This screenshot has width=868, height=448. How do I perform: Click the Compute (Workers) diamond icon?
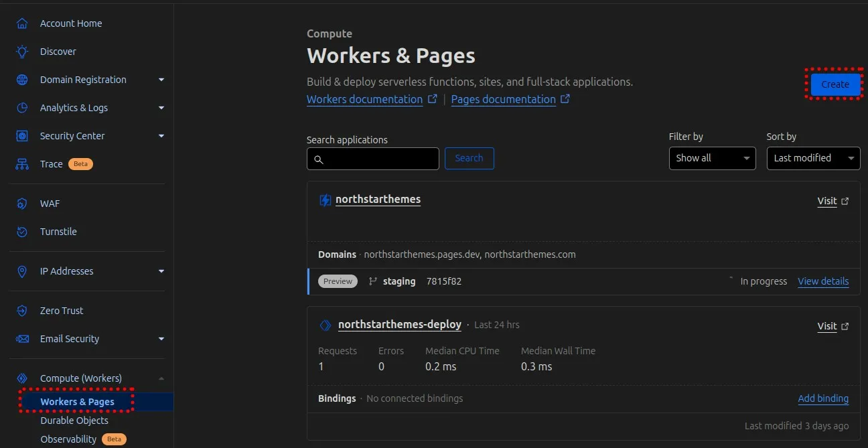click(x=22, y=378)
